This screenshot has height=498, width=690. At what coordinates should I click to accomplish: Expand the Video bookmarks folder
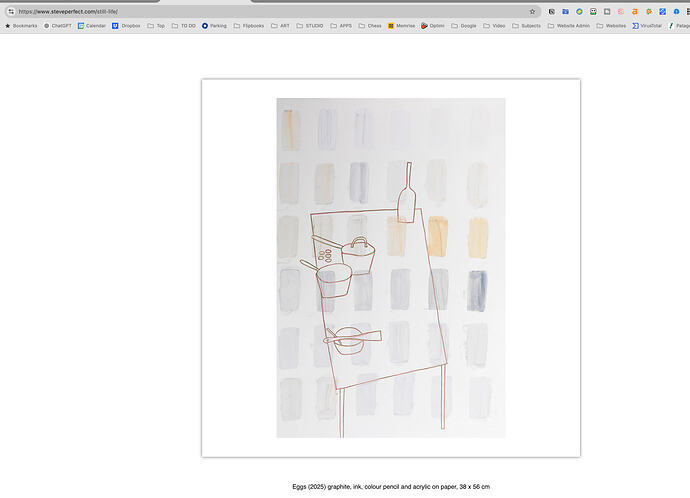click(494, 26)
